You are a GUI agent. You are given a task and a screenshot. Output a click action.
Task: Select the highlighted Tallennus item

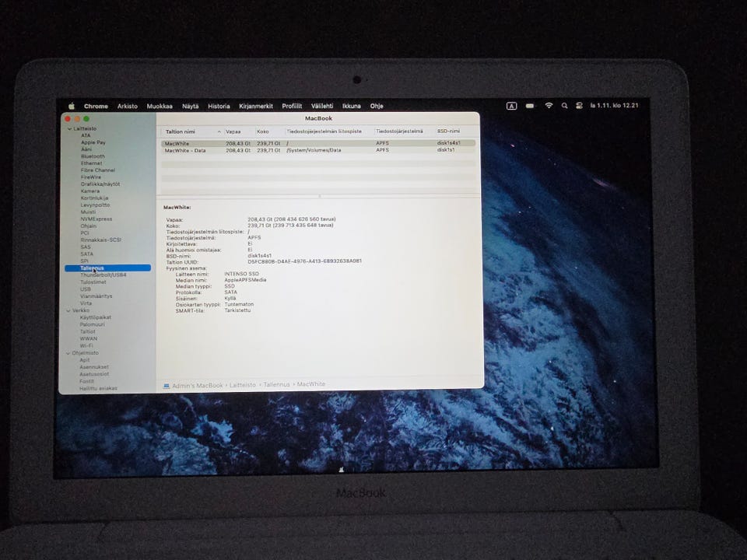tap(107, 268)
